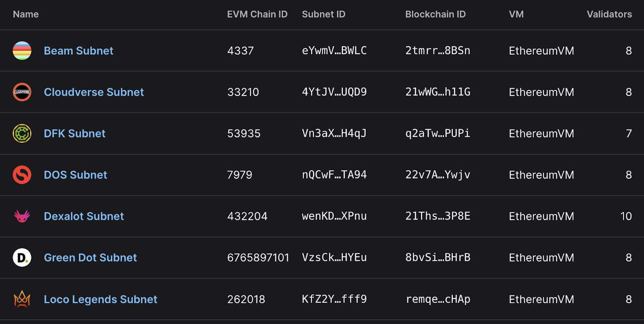Screen dimensions: 644x324
Task: Open the Loco Legends Subnet link
Action: click(100, 299)
